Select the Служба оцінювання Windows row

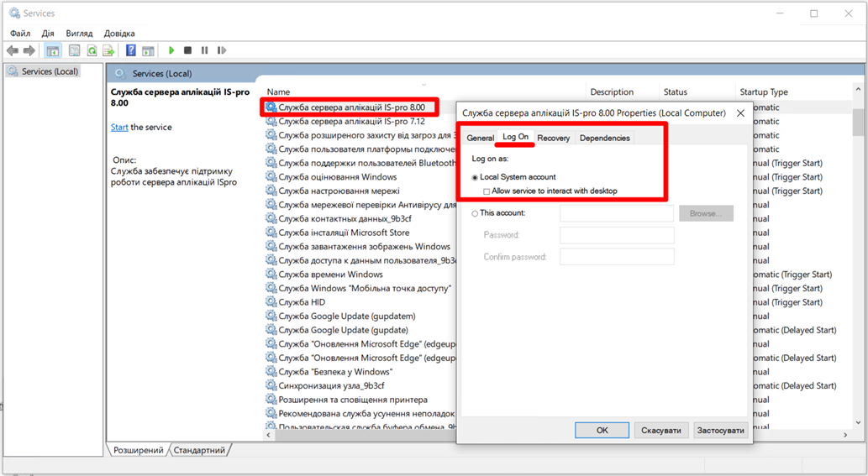pyautogui.click(x=337, y=177)
